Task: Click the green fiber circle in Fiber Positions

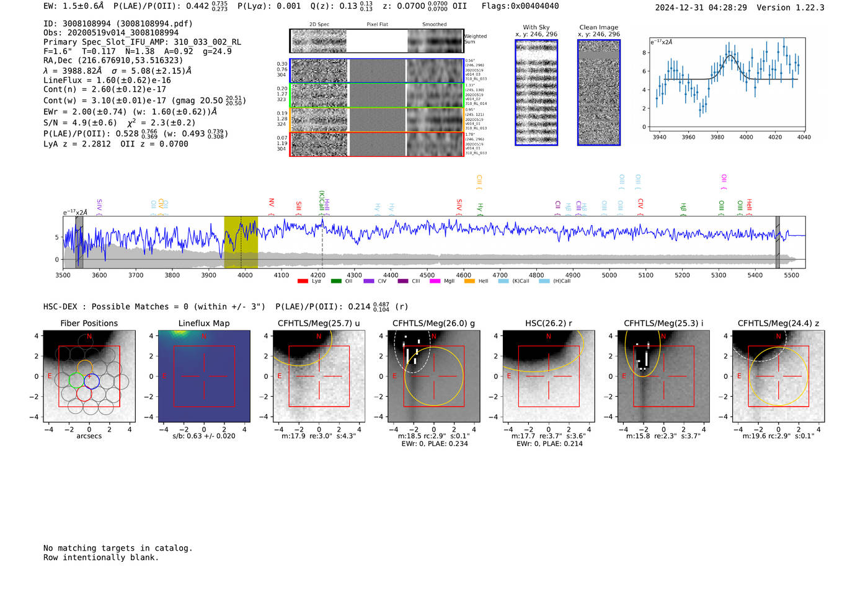Action: [76, 380]
